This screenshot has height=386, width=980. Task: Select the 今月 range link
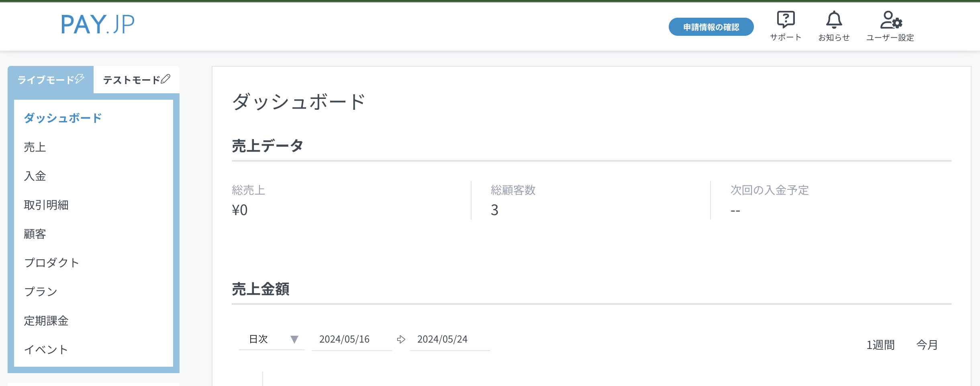[x=927, y=345]
